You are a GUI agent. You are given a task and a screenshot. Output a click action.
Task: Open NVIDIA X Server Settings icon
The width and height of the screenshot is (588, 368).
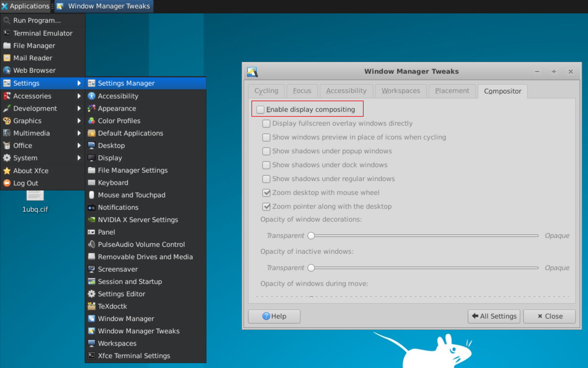pos(91,220)
